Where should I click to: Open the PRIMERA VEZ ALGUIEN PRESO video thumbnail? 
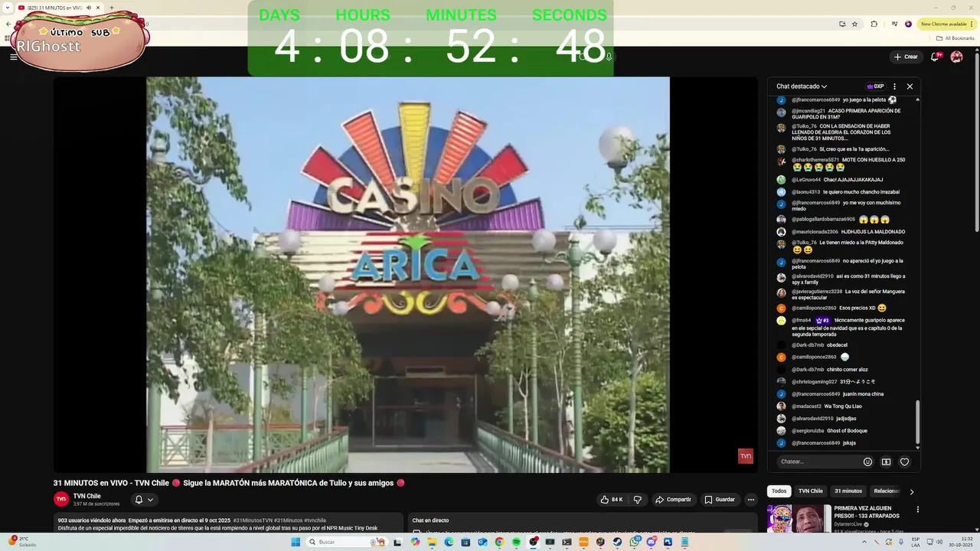(x=799, y=518)
